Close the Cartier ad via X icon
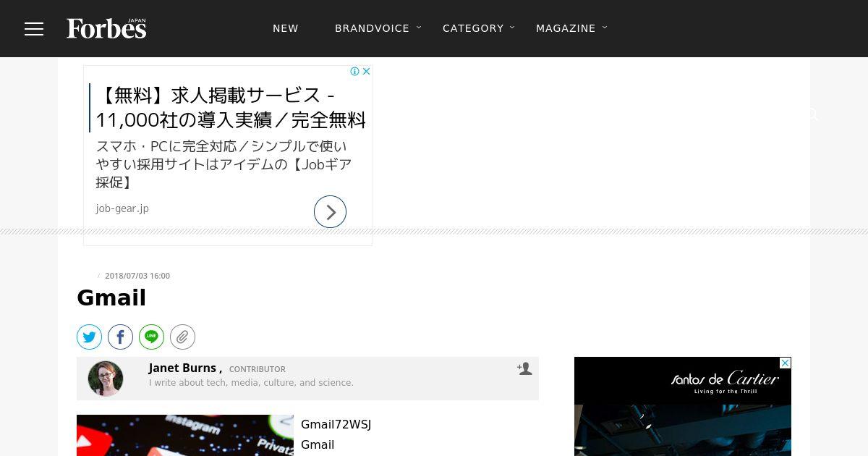The height and width of the screenshot is (456, 868). click(786, 363)
